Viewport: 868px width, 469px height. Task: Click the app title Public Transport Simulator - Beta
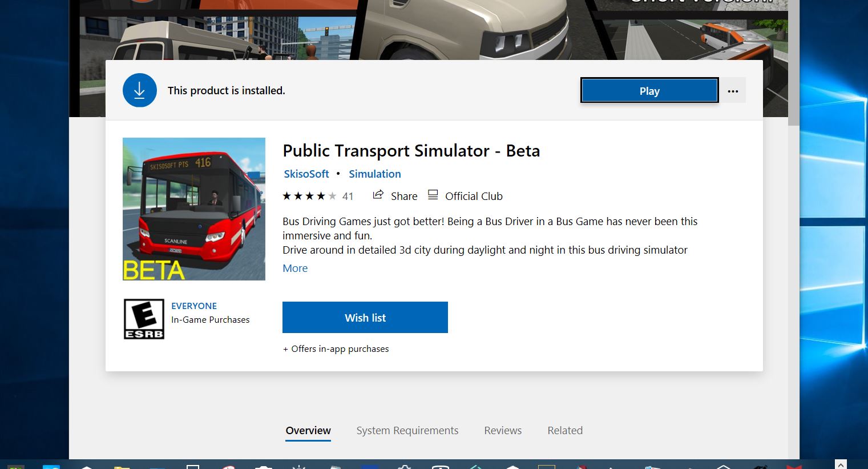coord(411,151)
